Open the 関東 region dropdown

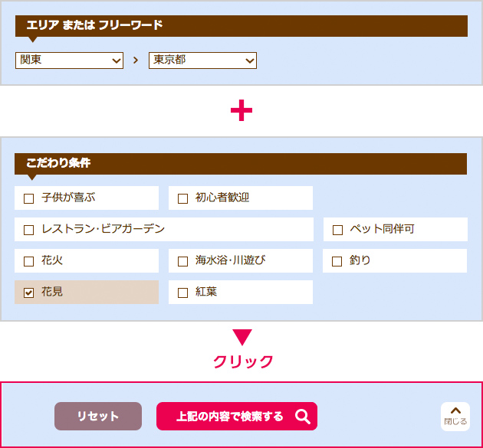click(69, 60)
